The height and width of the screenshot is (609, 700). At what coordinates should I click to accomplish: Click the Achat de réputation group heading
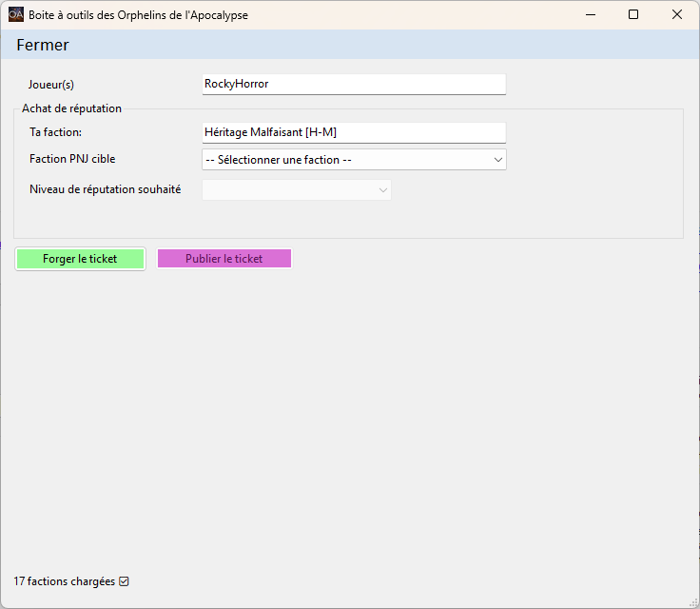point(71,108)
